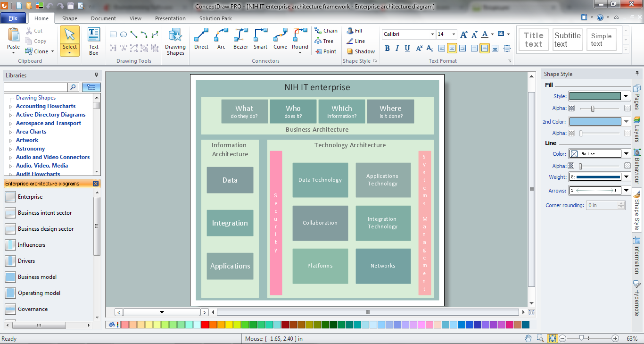Viewport: 644px width, 344px height.
Task: Click the library search input field
Action: coord(36,87)
